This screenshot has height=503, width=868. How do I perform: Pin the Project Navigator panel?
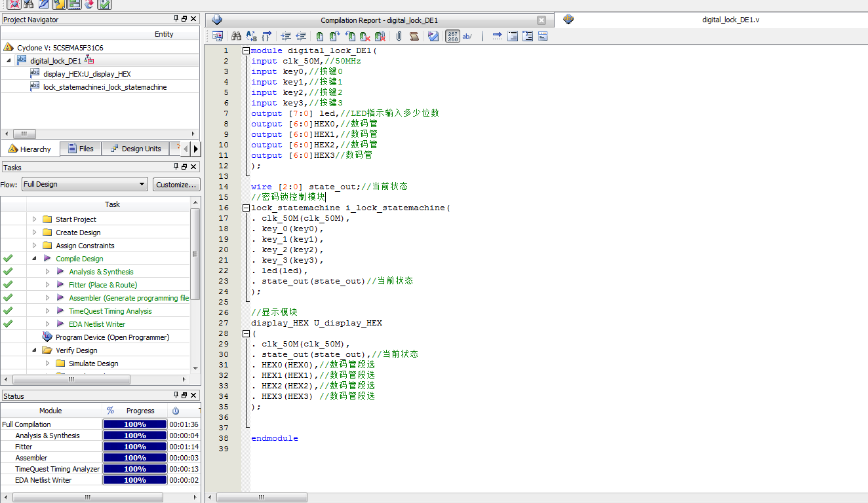coord(176,20)
